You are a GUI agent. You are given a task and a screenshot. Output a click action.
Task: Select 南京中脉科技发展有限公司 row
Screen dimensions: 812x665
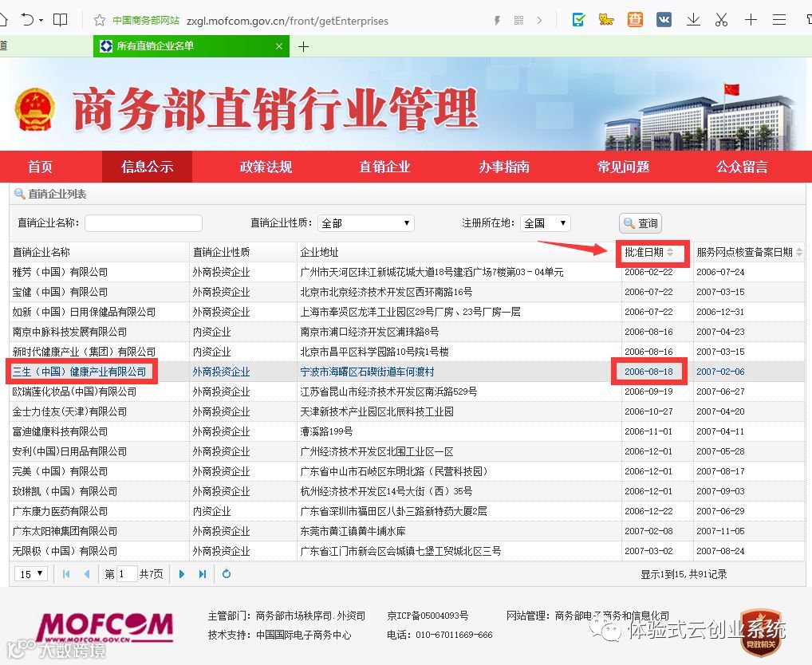(407, 332)
